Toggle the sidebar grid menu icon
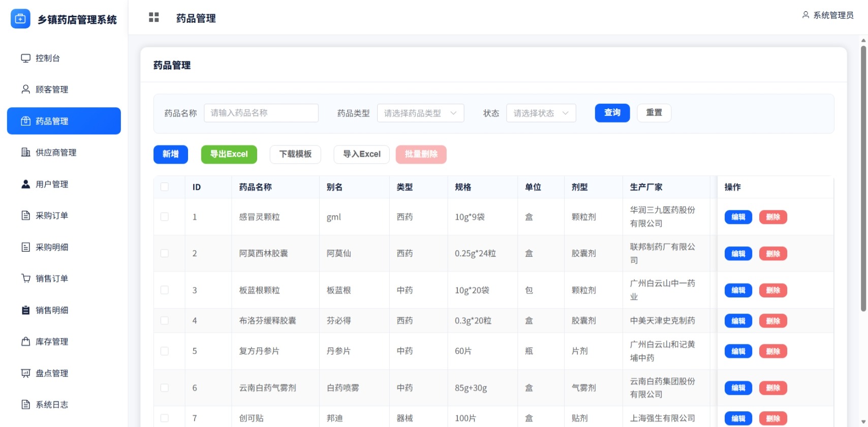 pyautogui.click(x=154, y=18)
